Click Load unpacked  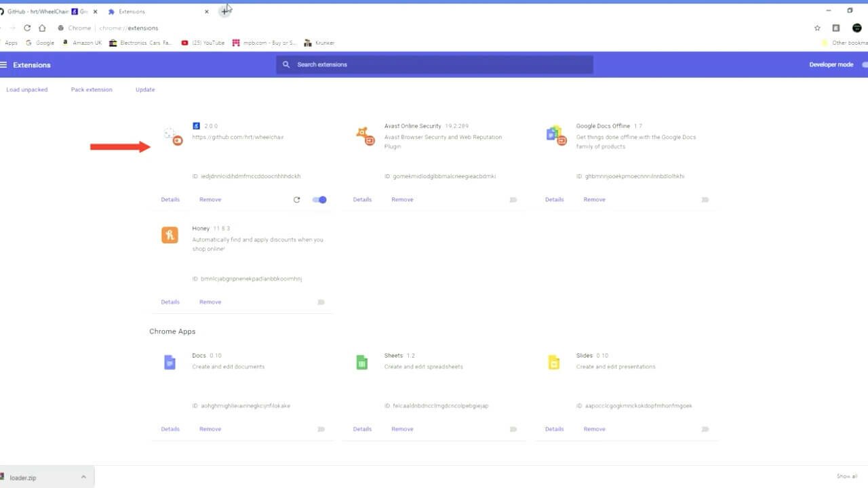27,89
